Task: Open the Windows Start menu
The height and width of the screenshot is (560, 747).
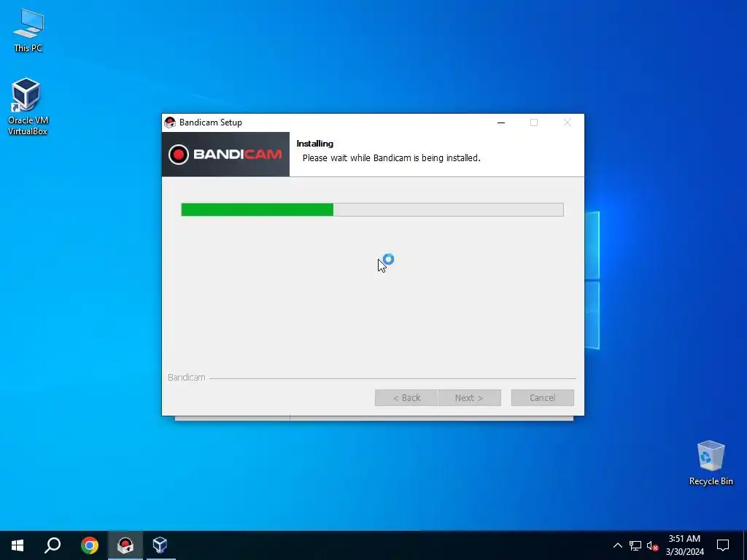Action: coord(18,545)
